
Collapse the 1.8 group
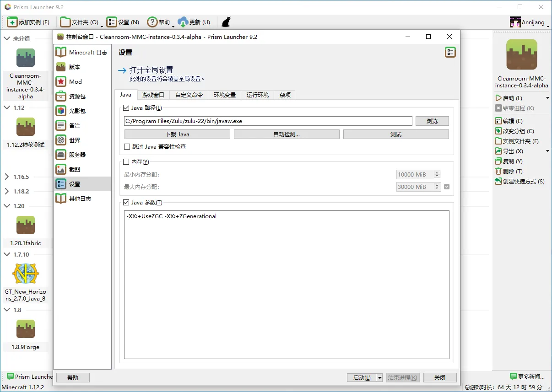[7, 310]
